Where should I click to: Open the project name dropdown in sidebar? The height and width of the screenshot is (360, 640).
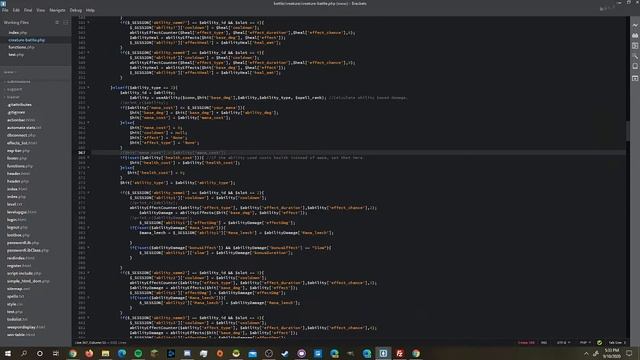10,72
